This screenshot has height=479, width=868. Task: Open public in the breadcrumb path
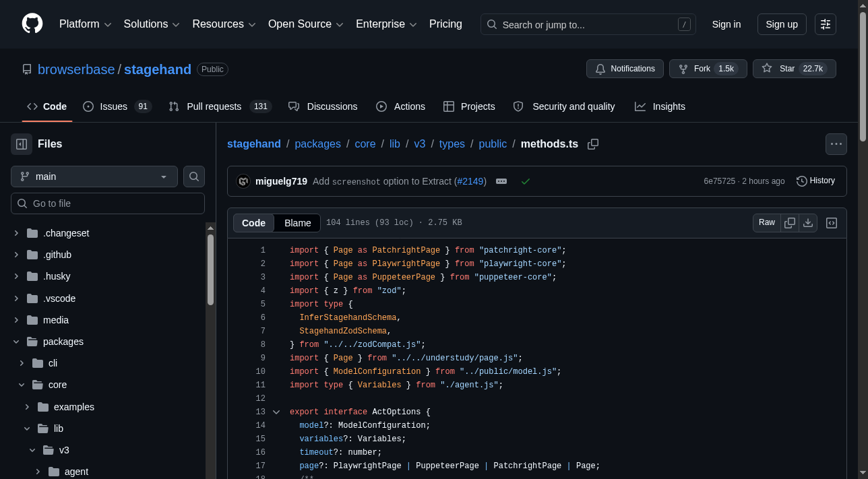[493, 144]
